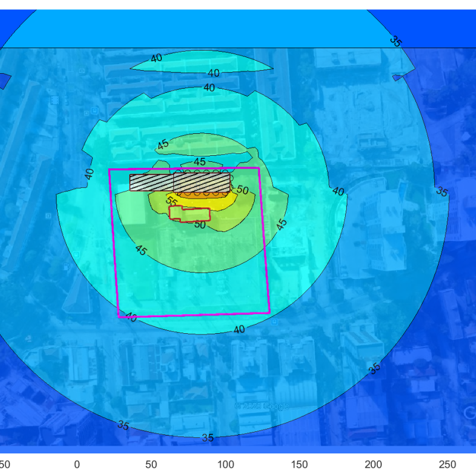Click the magenta boundary's bottom-right corner
This screenshot has width=476, height=476.
(x=270, y=312)
